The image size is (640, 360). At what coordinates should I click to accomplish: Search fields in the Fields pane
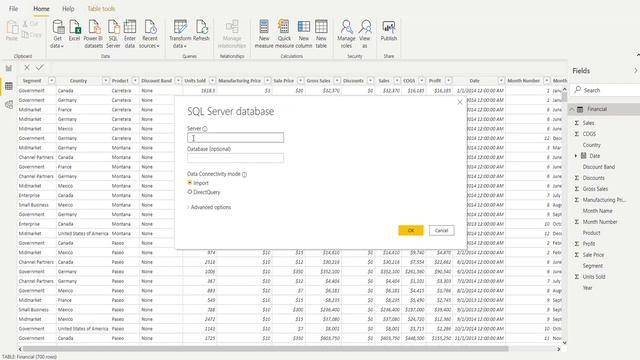click(605, 90)
